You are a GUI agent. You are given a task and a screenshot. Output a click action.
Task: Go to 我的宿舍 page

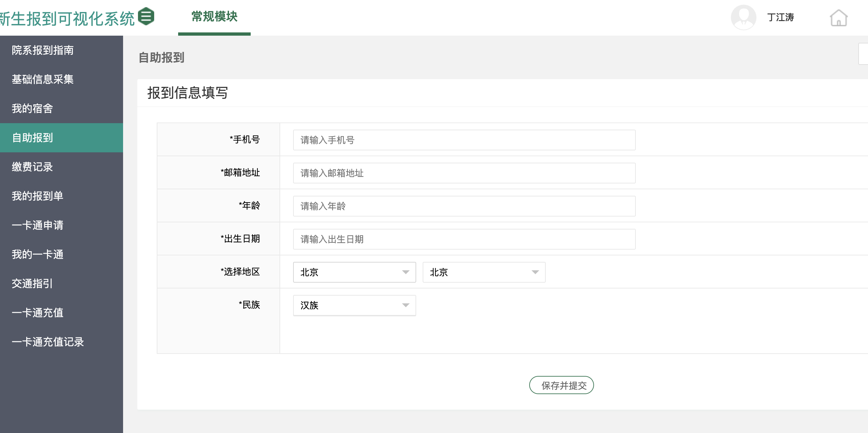pos(32,109)
